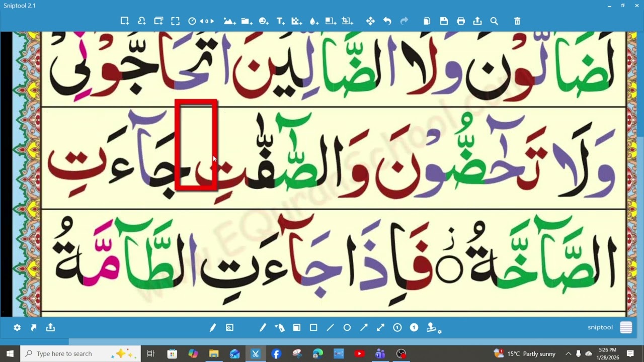Open Task View on the taskbar
The width and height of the screenshot is (644, 362).
click(x=150, y=353)
